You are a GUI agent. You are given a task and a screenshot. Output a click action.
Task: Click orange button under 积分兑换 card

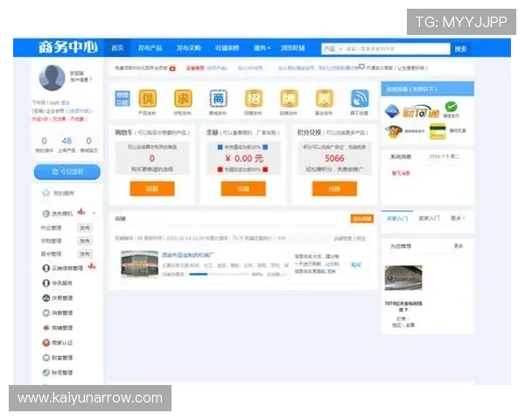[x=334, y=189]
